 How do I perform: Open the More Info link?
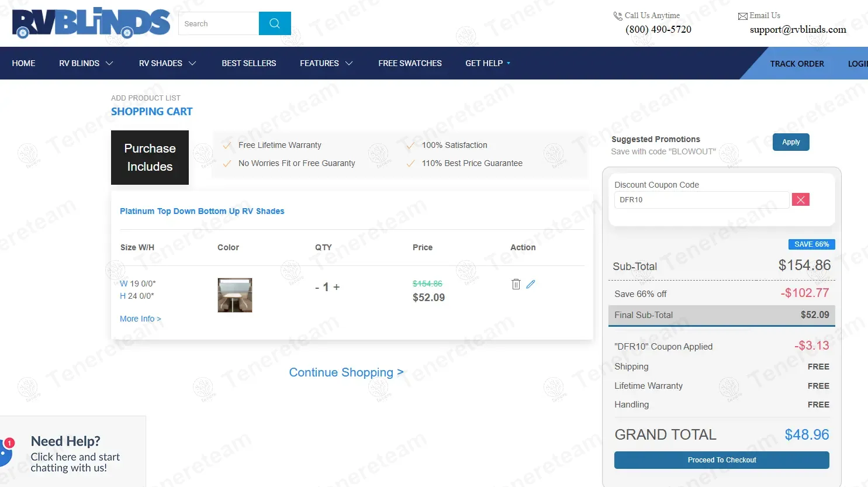coord(140,319)
